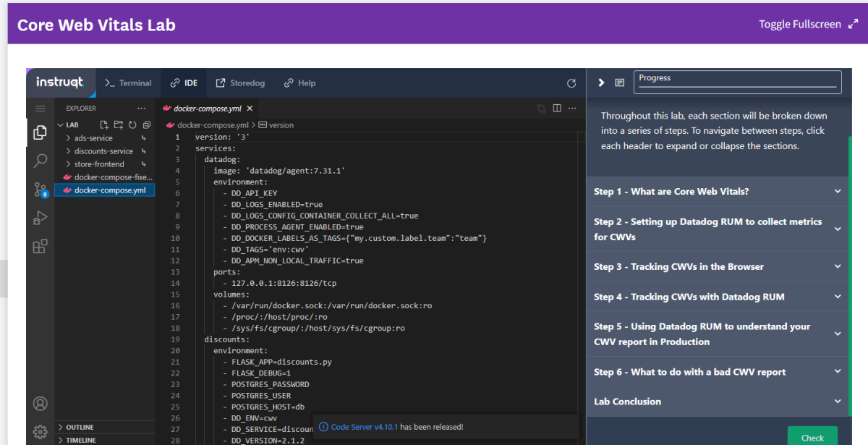Collapse all folders in Explorer
Image resolution: width=868 pixels, height=445 pixels.
pyautogui.click(x=146, y=124)
